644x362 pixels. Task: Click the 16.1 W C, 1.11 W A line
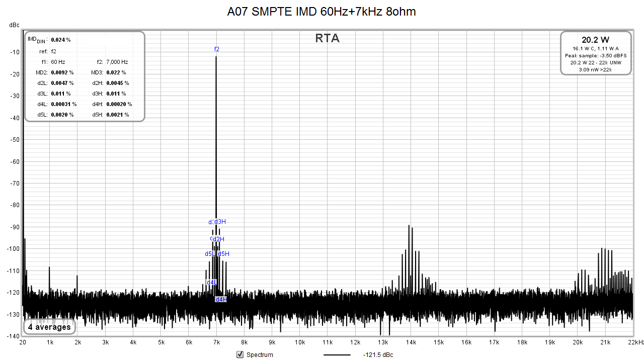click(x=596, y=48)
